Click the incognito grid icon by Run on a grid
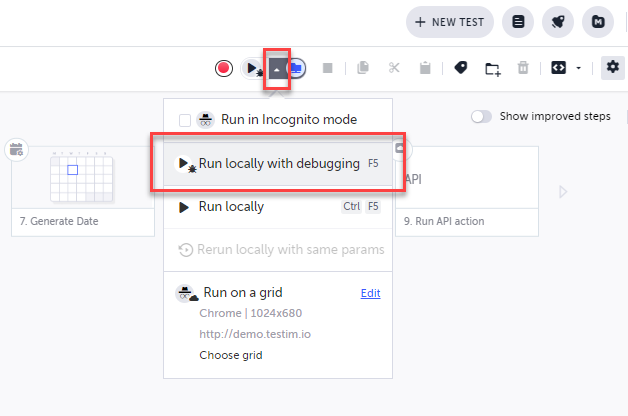The width and height of the screenshot is (628, 416). (x=186, y=293)
